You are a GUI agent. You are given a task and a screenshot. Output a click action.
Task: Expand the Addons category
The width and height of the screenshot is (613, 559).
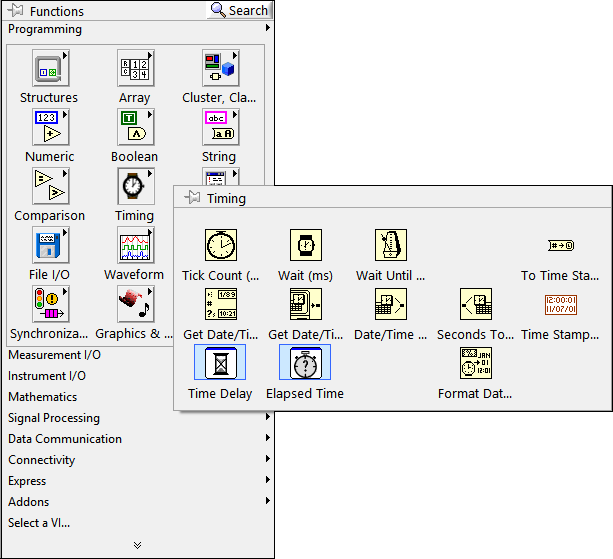(x=138, y=502)
